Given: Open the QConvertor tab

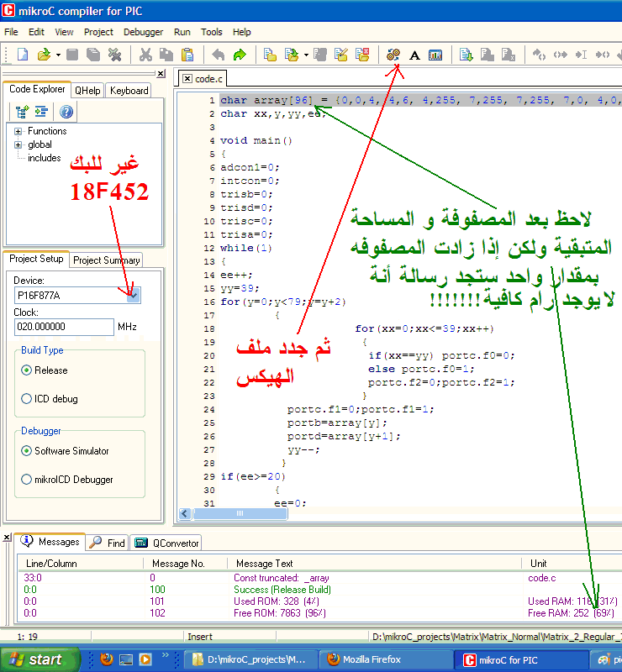Looking at the screenshot, I should coord(166,543).
